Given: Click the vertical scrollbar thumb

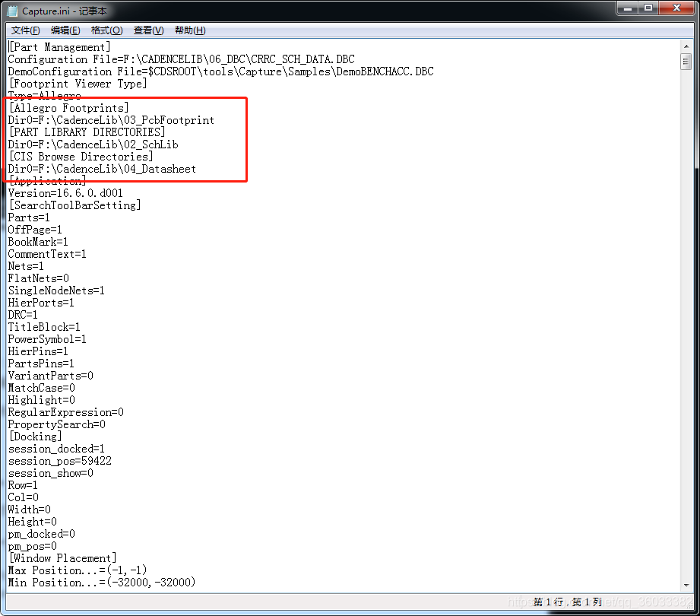Looking at the screenshot, I should tap(686, 62).
